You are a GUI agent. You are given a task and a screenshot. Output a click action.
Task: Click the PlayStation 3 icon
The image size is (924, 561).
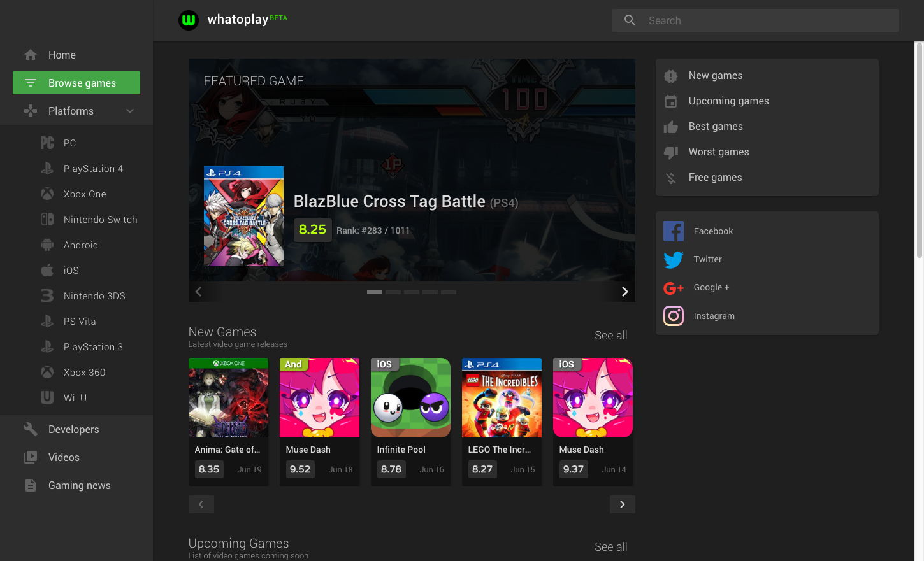tap(47, 347)
